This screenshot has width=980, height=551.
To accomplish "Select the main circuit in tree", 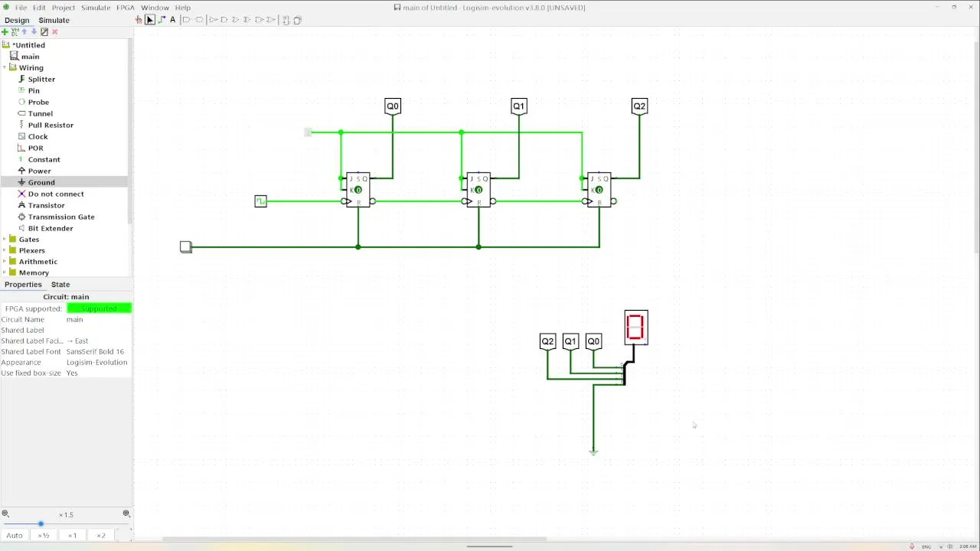I will coord(30,57).
